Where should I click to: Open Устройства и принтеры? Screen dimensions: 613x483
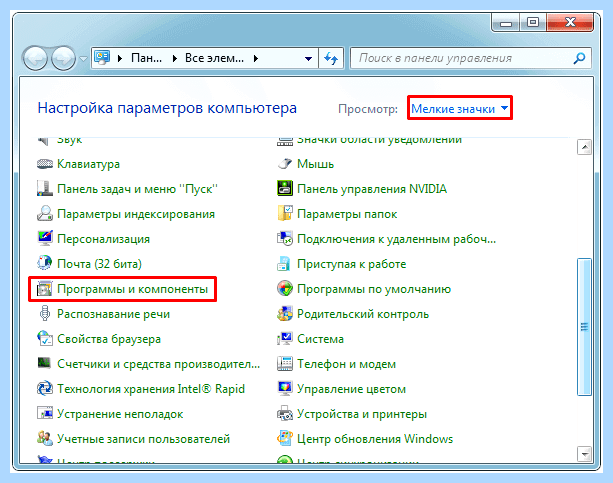tap(362, 414)
